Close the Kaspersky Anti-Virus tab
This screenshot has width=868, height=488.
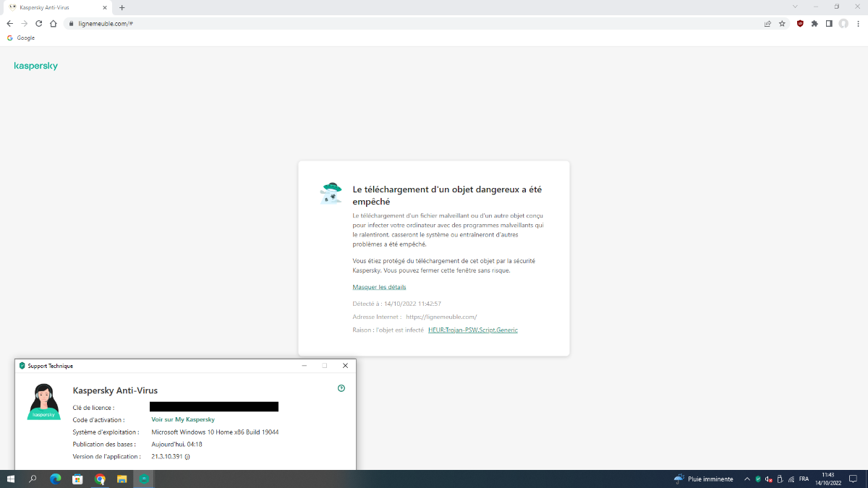(x=106, y=7)
